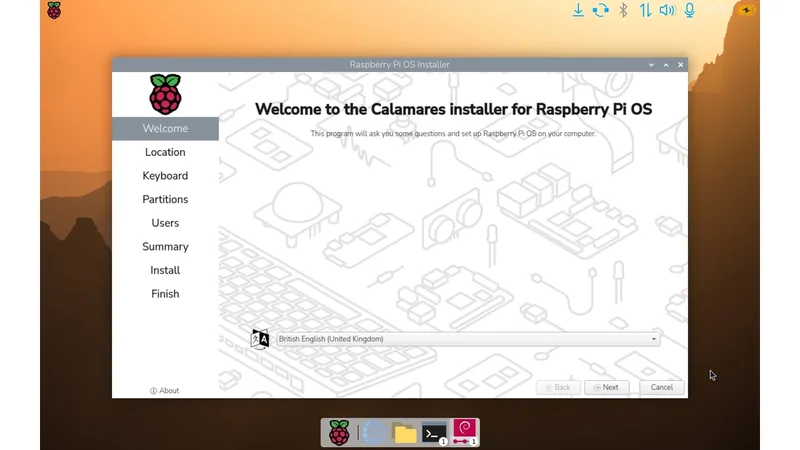Select the Install step
Screen dimensions: 800x450
click(165, 270)
